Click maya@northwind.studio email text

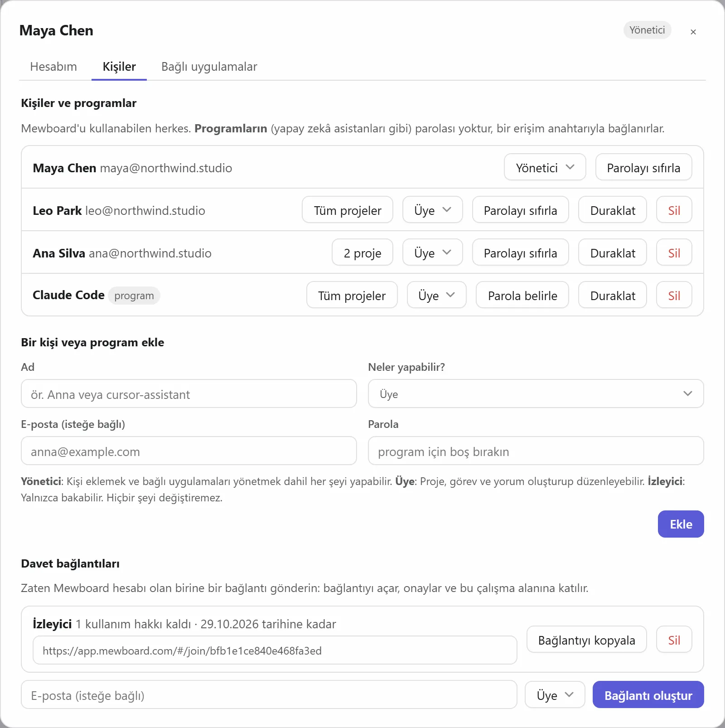coord(166,168)
